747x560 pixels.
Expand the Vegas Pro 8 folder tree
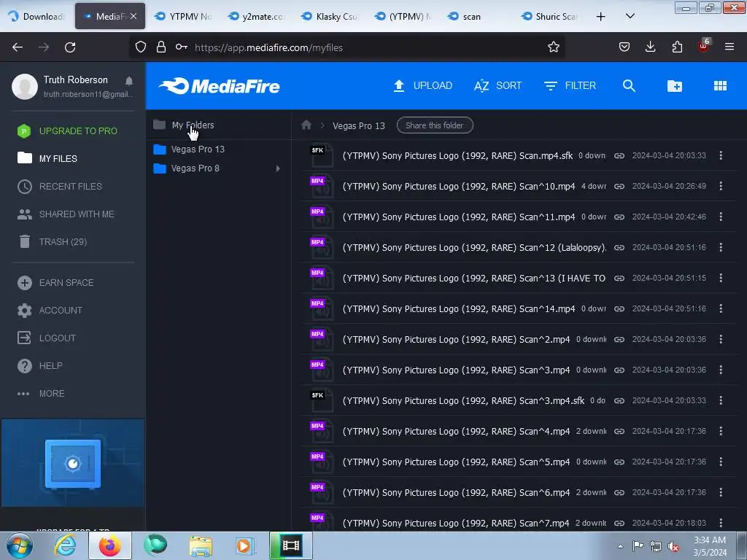(278, 168)
